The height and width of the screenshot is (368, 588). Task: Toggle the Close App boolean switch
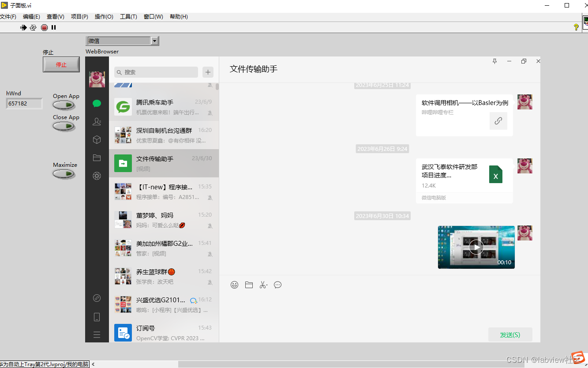click(64, 126)
